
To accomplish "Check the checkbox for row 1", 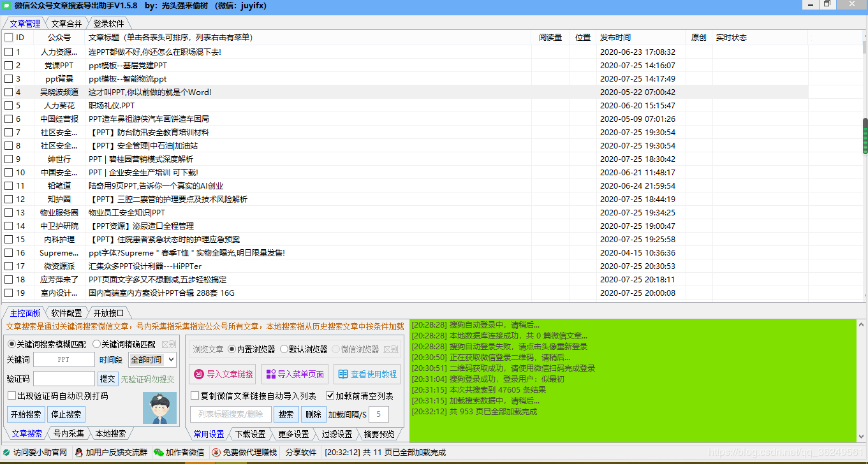I will (8, 52).
